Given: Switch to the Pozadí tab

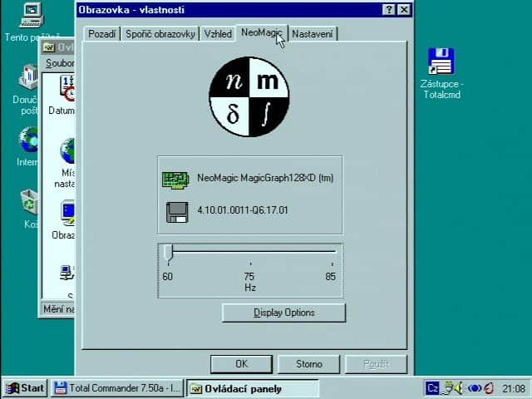Looking at the screenshot, I should 101,34.
